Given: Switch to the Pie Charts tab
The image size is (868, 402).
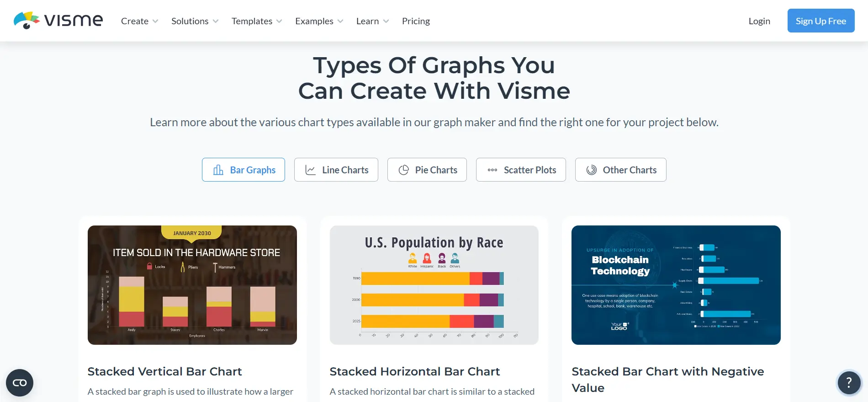Looking at the screenshot, I should (427, 170).
